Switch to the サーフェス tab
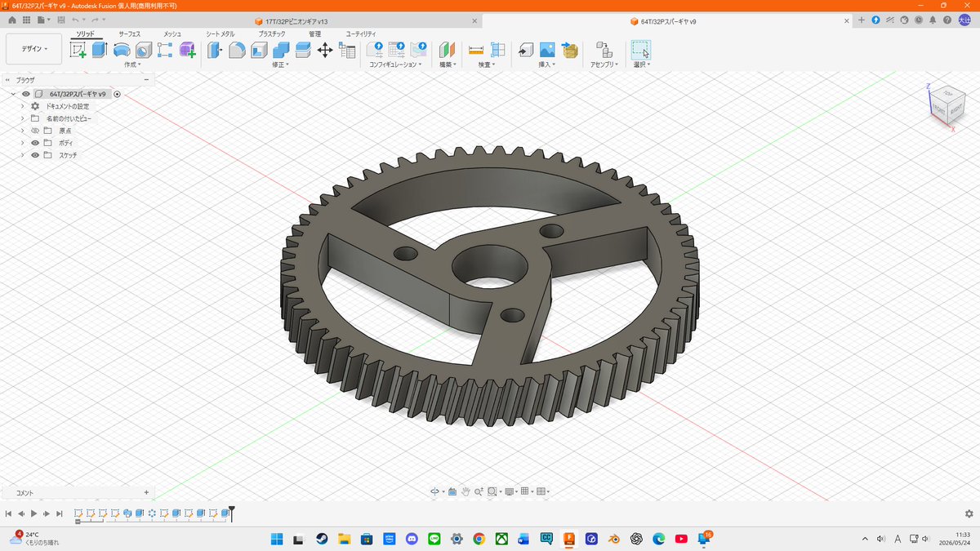The image size is (980, 551). click(129, 33)
